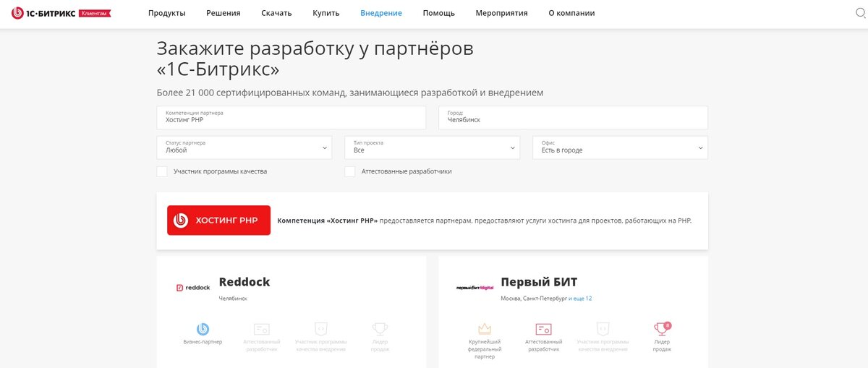Show more cities via и еще 12

pos(580,298)
